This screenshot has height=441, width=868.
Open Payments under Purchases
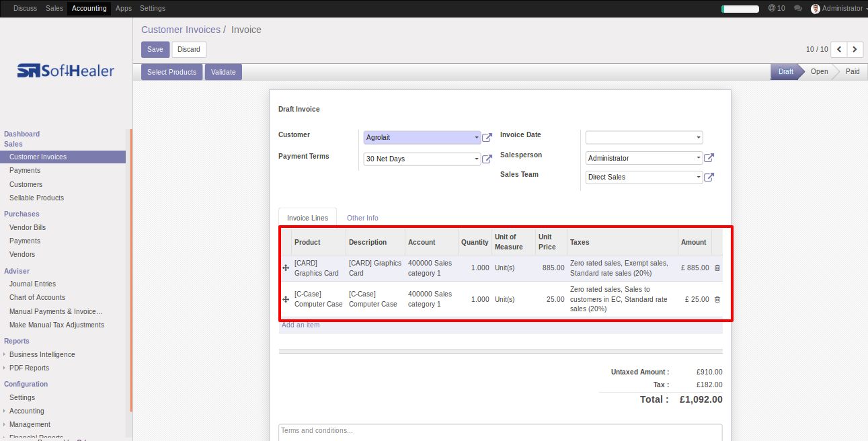(x=25, y=241)
